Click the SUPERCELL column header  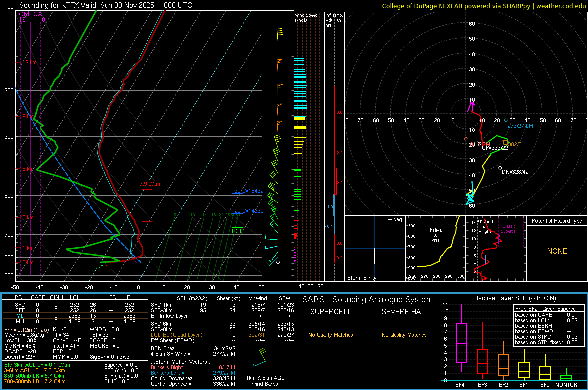[331, 312]
